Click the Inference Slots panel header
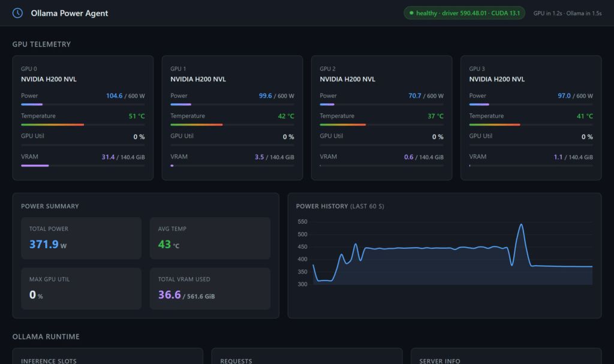 pyautogui.click(x=49, y=361)
